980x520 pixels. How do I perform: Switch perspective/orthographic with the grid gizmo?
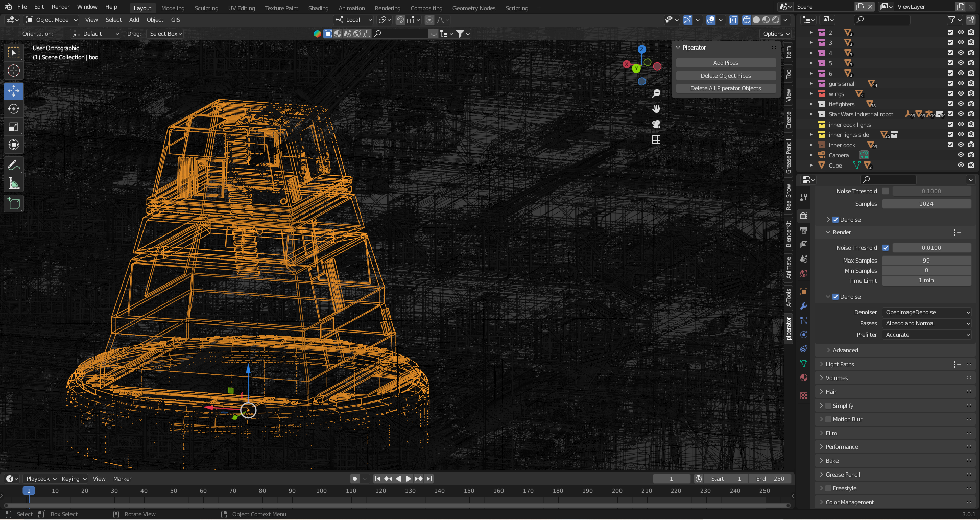click(x=656, y=139)
